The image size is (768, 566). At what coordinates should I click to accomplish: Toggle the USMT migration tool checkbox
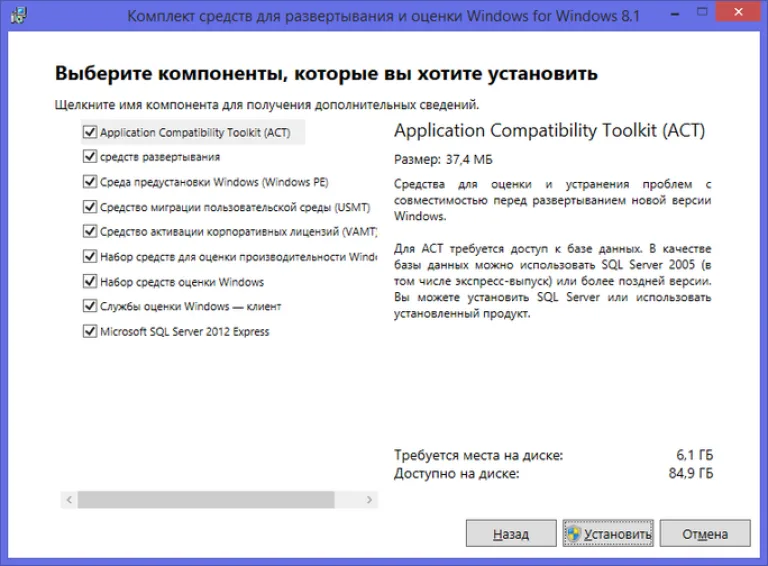point(90,207)
